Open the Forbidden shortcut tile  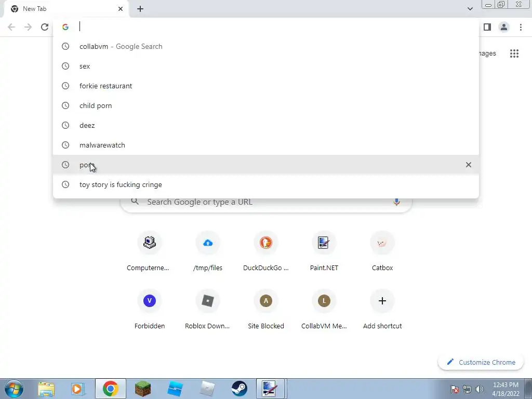[149, 310]
